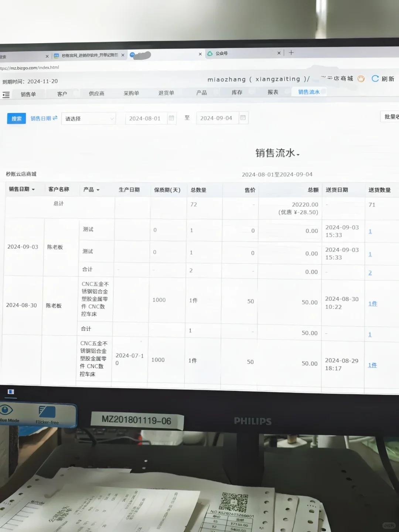The height and width of the screenshot is (532, 399).
Task: Open the 产品 column header dropdown
Action: coord(98,190)
